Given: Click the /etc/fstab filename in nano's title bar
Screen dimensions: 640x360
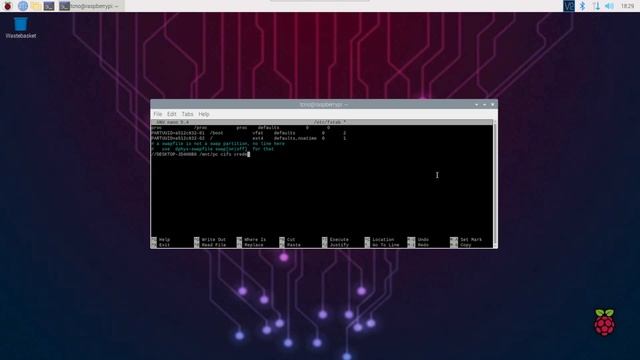Looking at the screenshot, I should [x=330, y=122].
